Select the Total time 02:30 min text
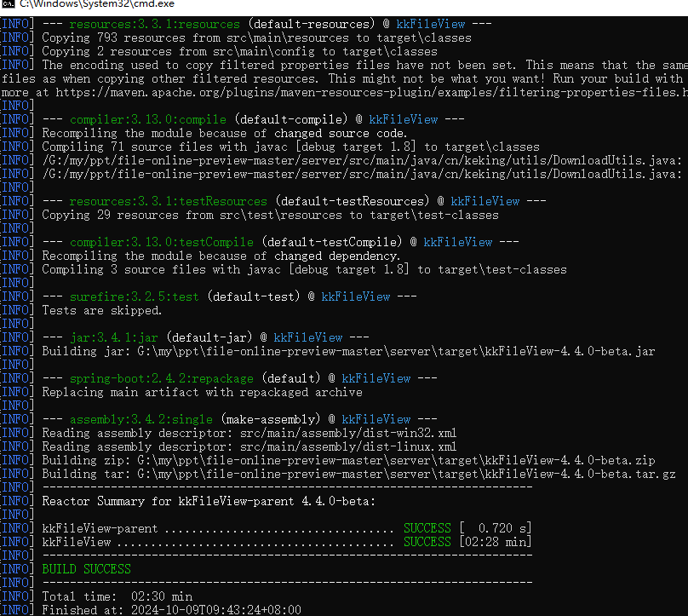This screenshot has width=688, height=616. 111,596
